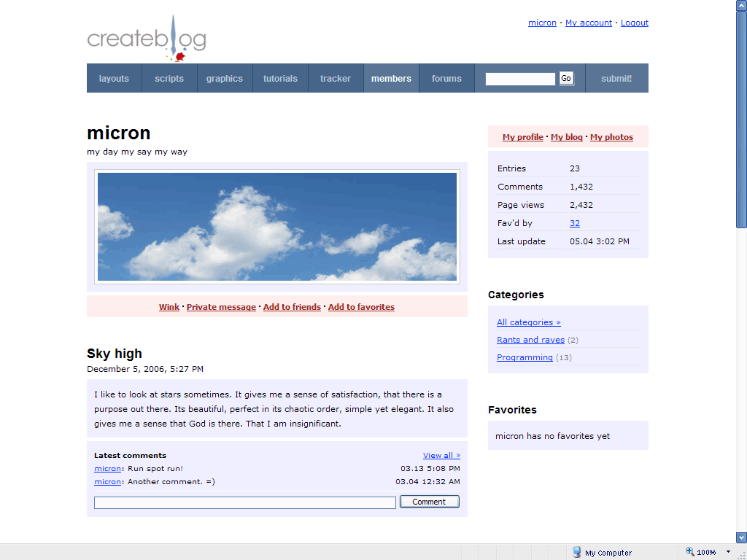This screenshot has width=747, height=560.
Task: Click the scrollbar down arrow
Action: coord(741,537)
